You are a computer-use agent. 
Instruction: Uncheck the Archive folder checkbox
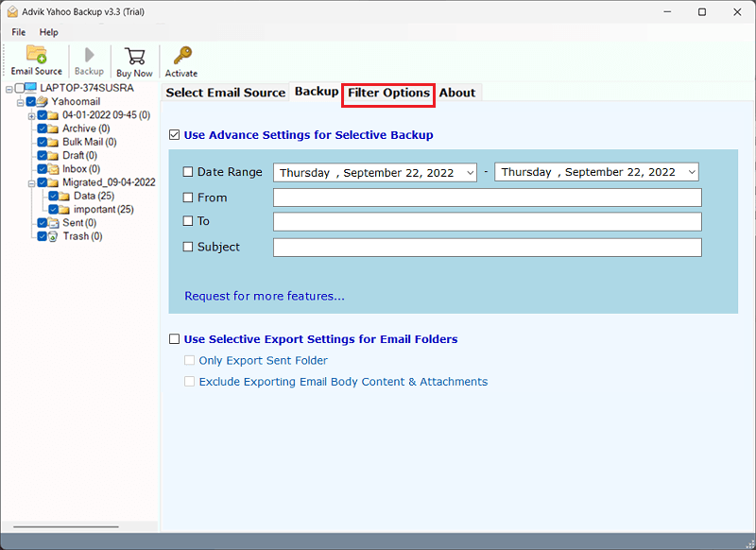(x=42, y=129)
